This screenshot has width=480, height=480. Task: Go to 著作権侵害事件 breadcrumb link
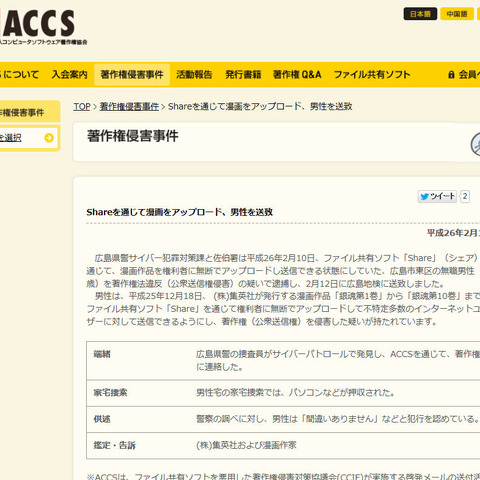tap(129, 106)
